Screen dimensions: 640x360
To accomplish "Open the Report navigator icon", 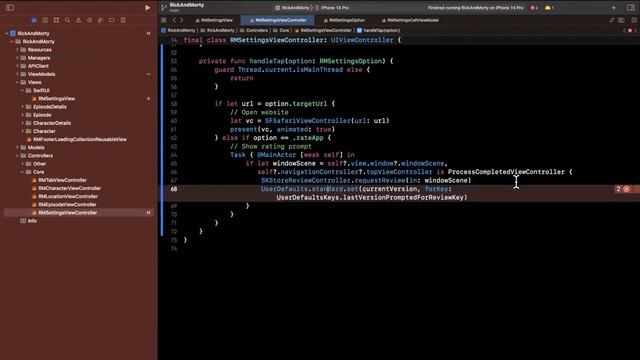I will pos(123,20).
